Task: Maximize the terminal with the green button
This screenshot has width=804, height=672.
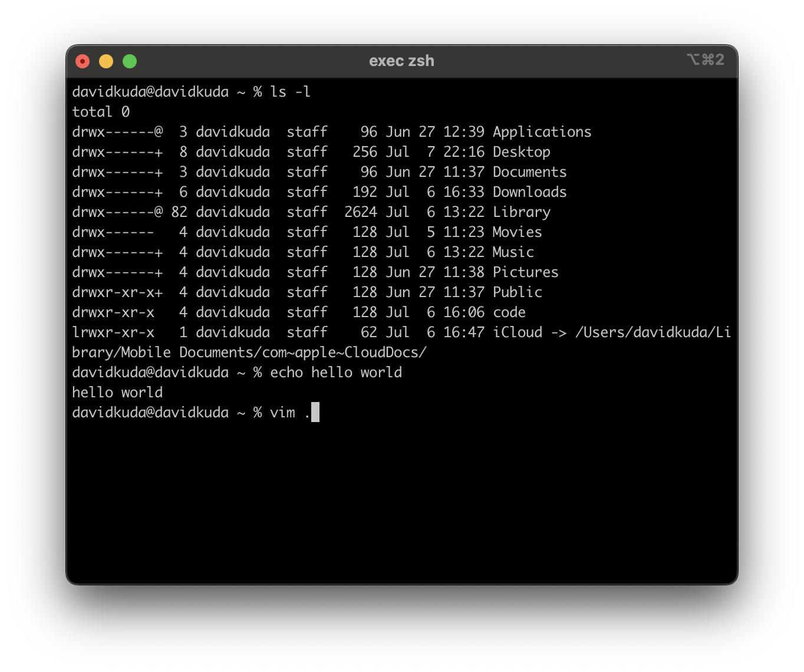Action: click(x=130, y=61)
